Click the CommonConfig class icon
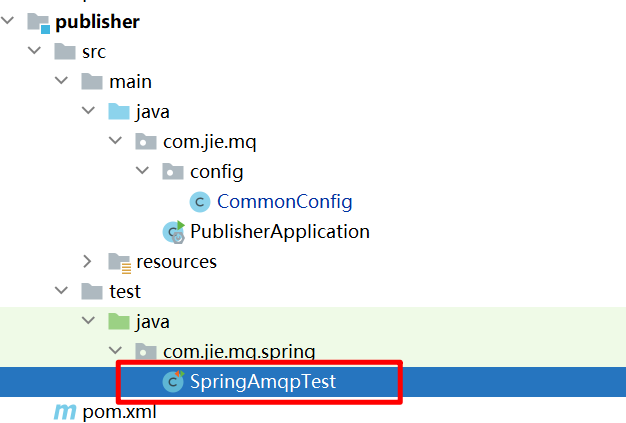The image size is (626, 423). coord(200,202)
